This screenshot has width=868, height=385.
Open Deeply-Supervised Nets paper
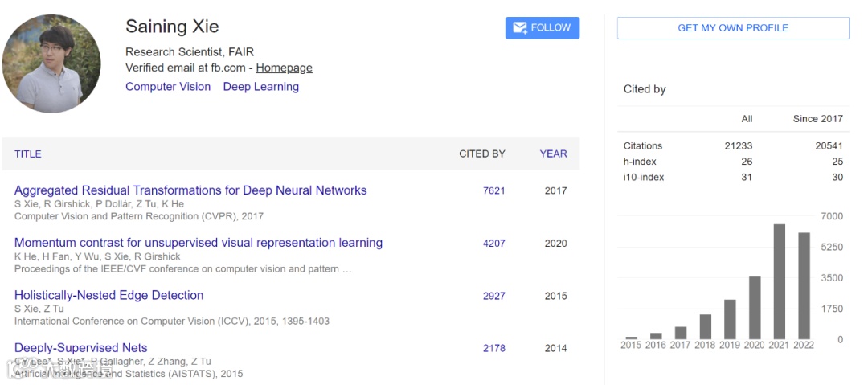(x=81, y=348)
